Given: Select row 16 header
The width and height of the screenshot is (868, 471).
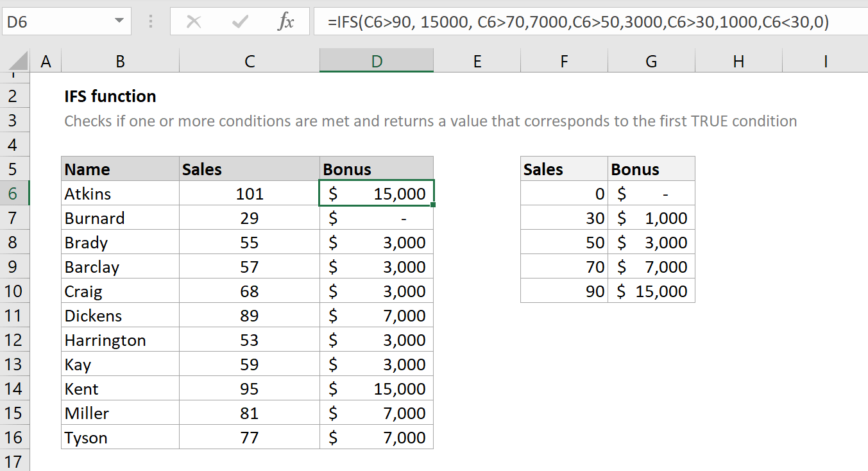Looking at the screenshot, I should click(15, 438).
